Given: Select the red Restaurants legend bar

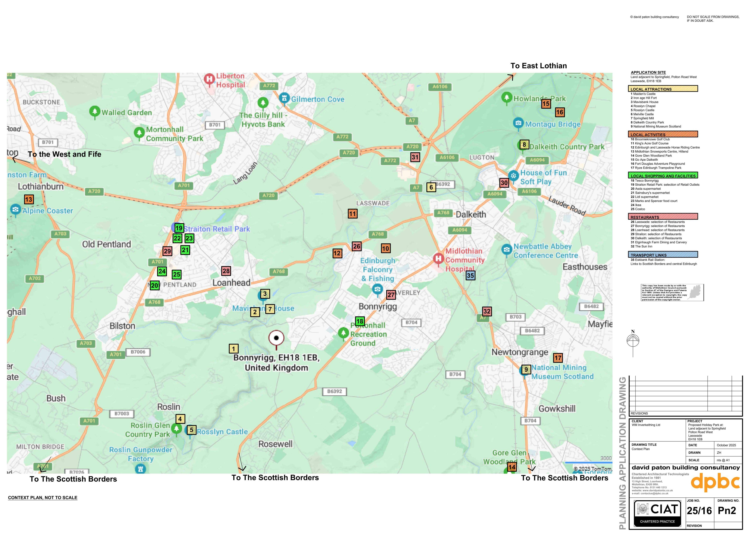Looking at the screenshot, I should (663, 216).
